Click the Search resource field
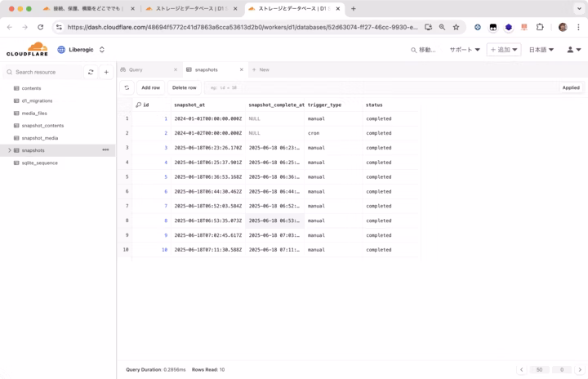 click(x=45, y=72)
